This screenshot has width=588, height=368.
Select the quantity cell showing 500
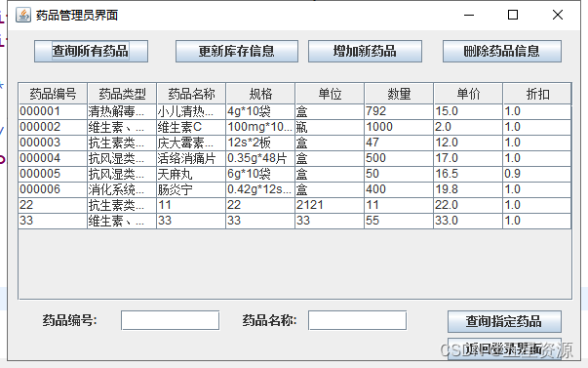tap(399, 158)
